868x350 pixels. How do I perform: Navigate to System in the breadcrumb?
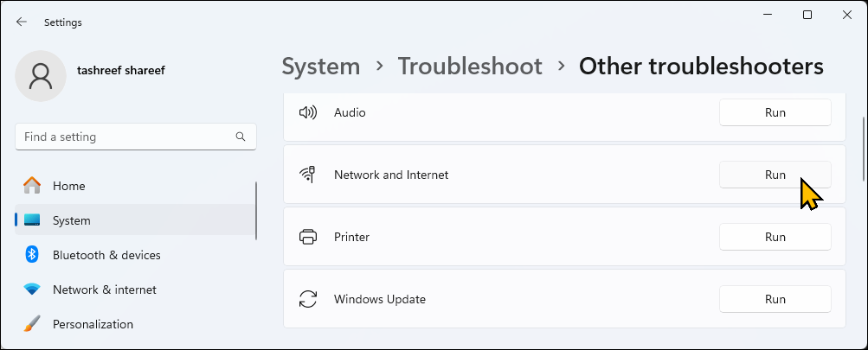coord(320,66)
